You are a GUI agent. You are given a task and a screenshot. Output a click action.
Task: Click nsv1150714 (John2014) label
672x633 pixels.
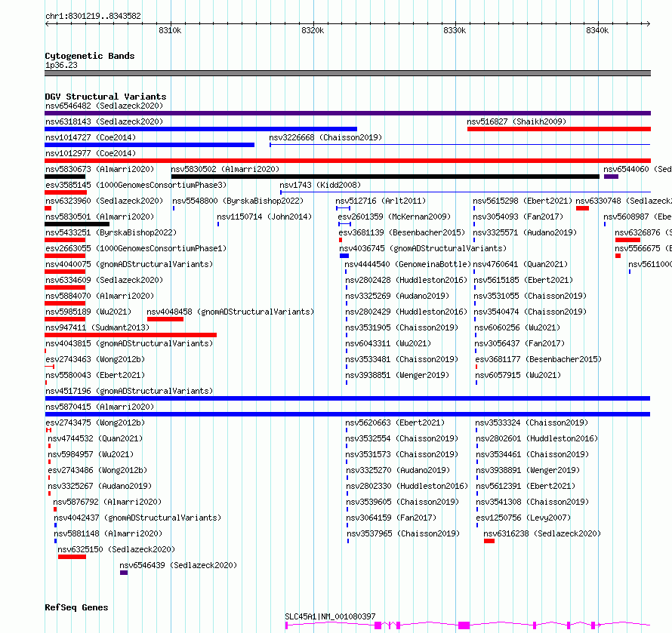click(x=264, y=217)
